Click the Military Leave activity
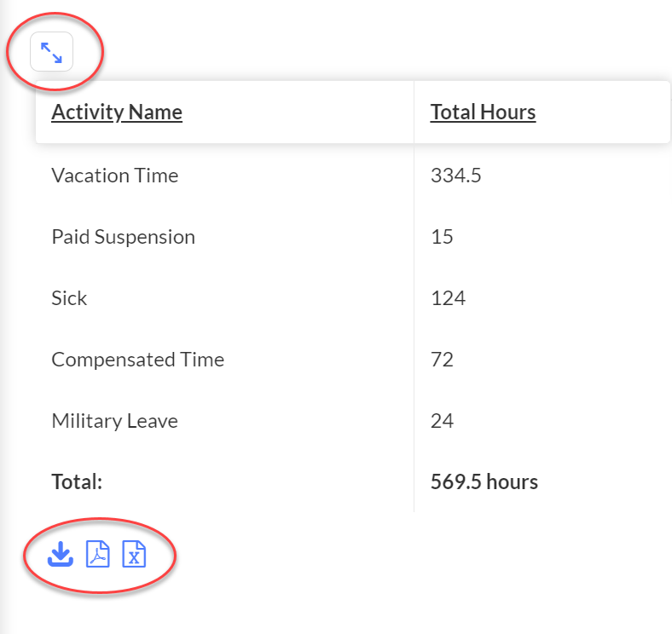Image resolution: width=672 pixels, height=634 pixels. (114, 421)
